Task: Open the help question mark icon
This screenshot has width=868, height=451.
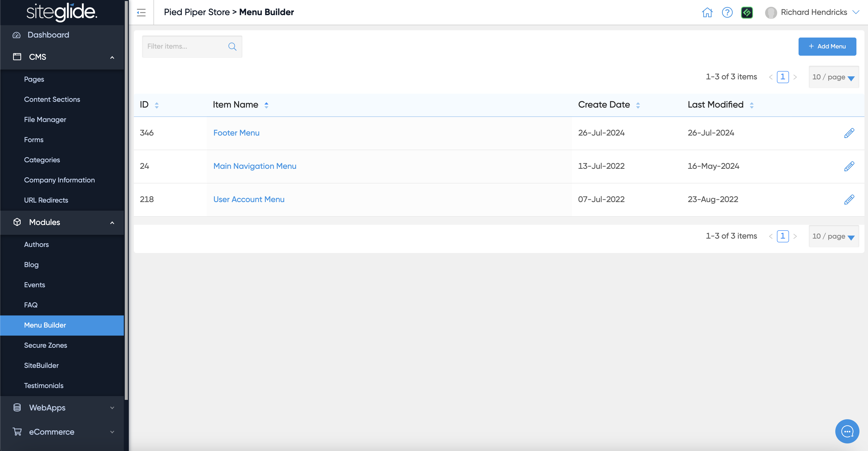Action: point(727,13)
